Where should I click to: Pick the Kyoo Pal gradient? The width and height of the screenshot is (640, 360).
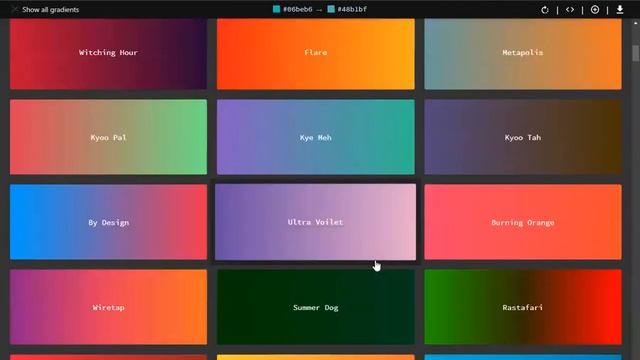click(108, 137)
